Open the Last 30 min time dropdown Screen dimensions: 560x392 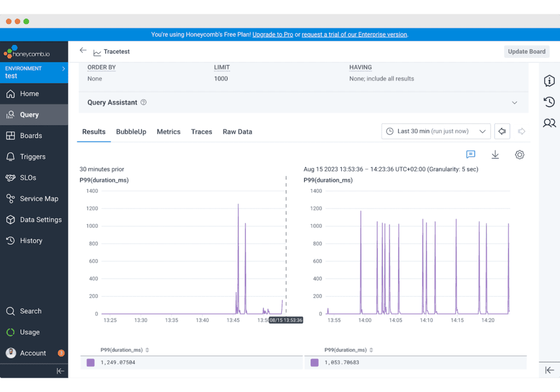tap(435, 131)
